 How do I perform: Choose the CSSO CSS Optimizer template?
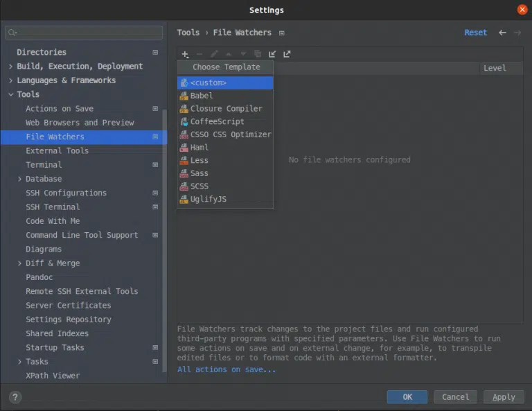point(225,134)
